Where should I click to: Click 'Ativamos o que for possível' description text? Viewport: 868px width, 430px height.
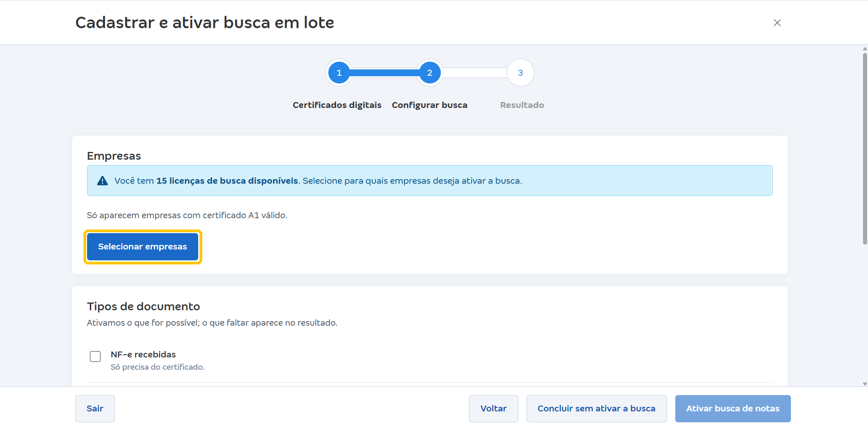pos(212,322)
